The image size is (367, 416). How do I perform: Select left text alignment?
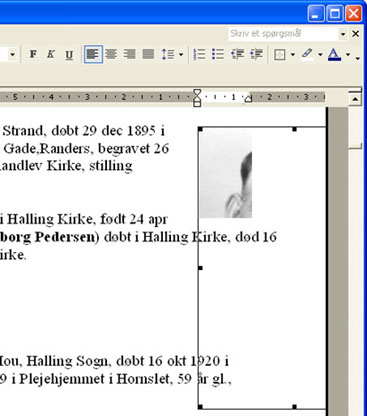pyautogui.click(x=93, y=54)
